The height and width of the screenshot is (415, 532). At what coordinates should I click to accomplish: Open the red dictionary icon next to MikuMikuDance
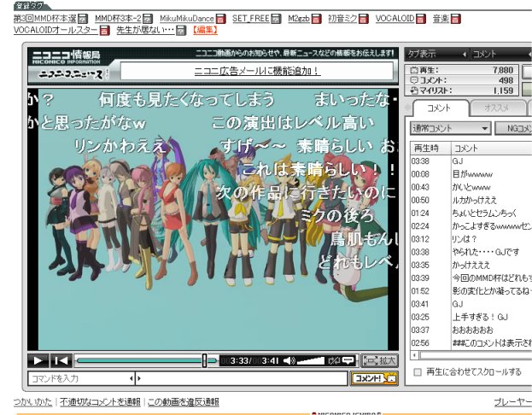pos(221,19)
